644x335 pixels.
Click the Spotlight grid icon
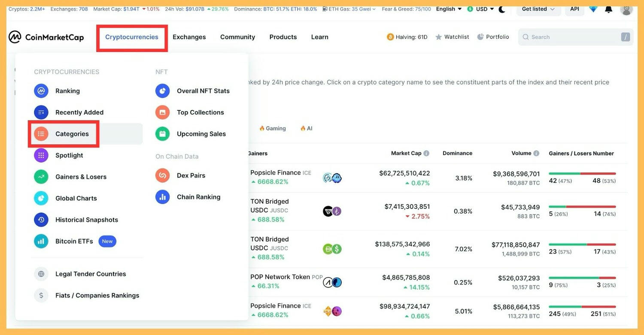41,155
